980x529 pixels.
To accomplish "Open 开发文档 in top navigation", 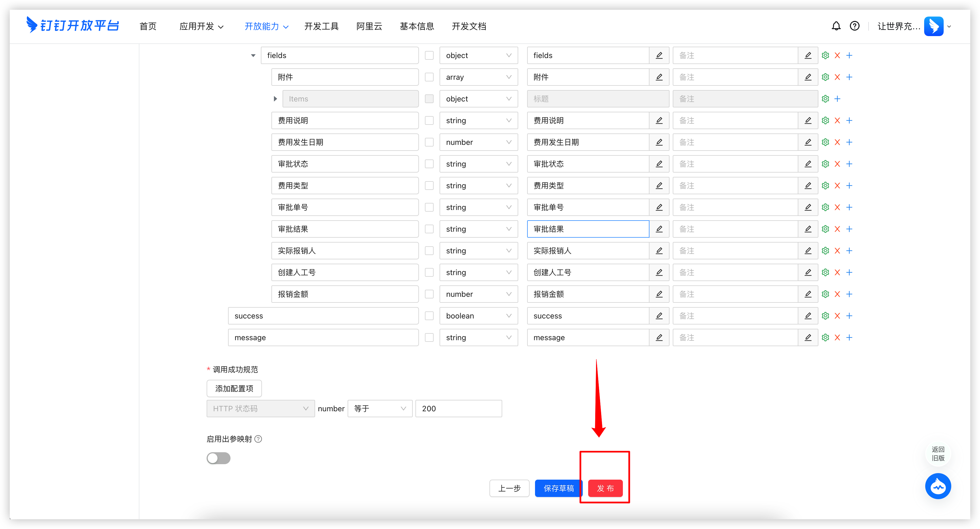I will click(469, 26).
